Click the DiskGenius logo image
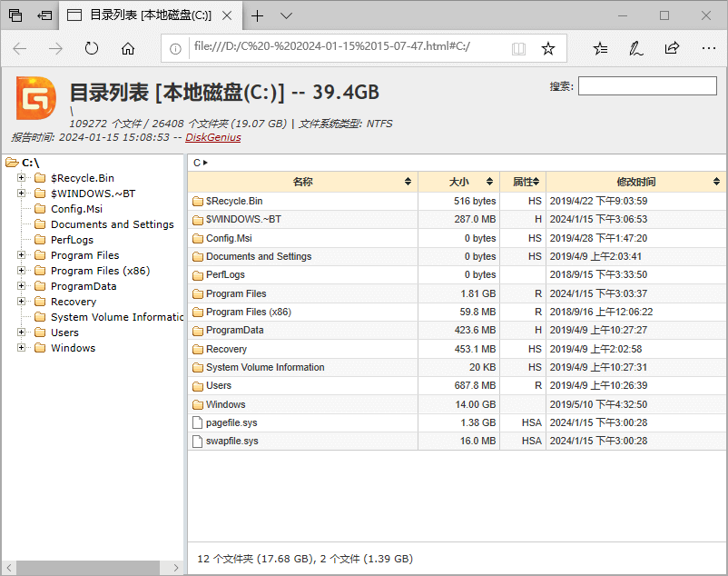 (x=36, y=98)
